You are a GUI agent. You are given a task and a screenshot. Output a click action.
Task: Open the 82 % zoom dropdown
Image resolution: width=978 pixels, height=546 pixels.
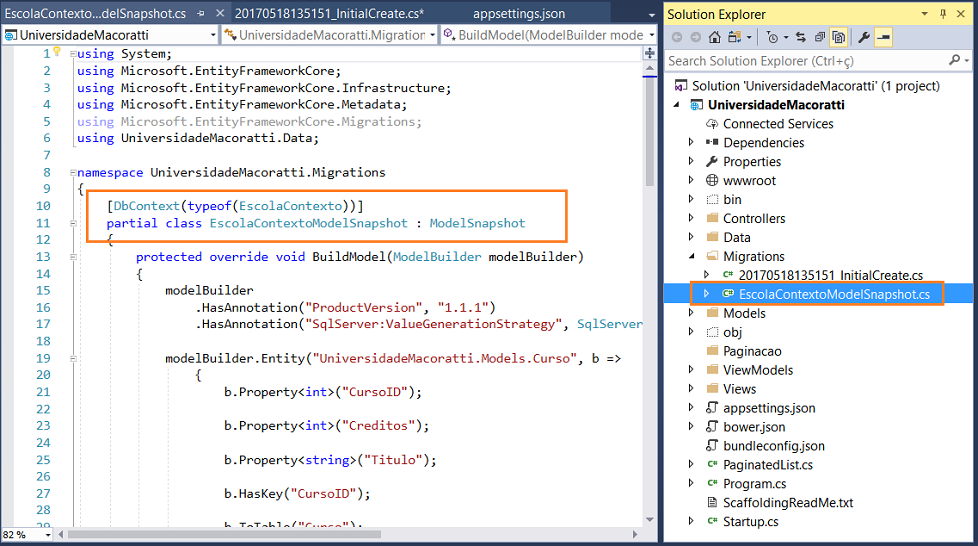click(48, 535)
